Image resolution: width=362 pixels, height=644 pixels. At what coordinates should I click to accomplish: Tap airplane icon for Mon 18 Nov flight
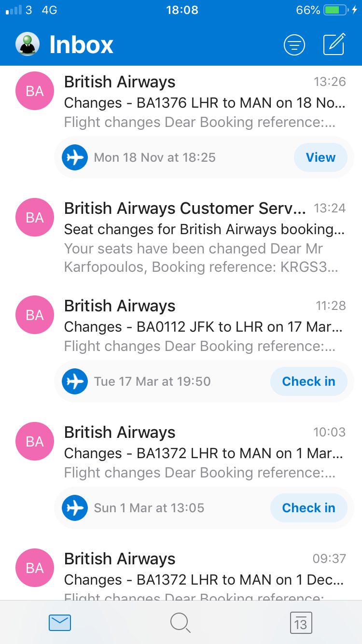click(x=75, y=157)
